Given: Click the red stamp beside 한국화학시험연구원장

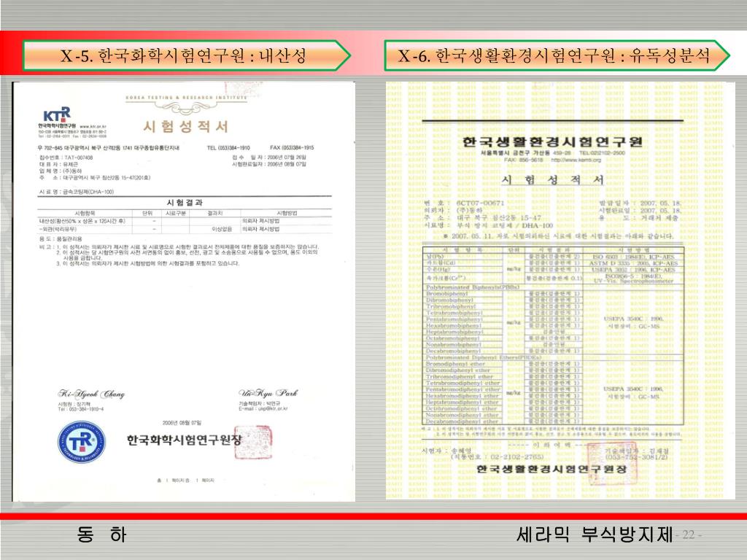Looking at the screenshot, I should coord(253,443).
